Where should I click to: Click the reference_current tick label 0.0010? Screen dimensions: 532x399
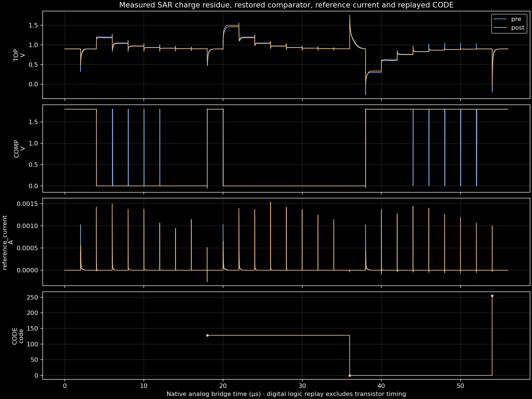(28, 226)
